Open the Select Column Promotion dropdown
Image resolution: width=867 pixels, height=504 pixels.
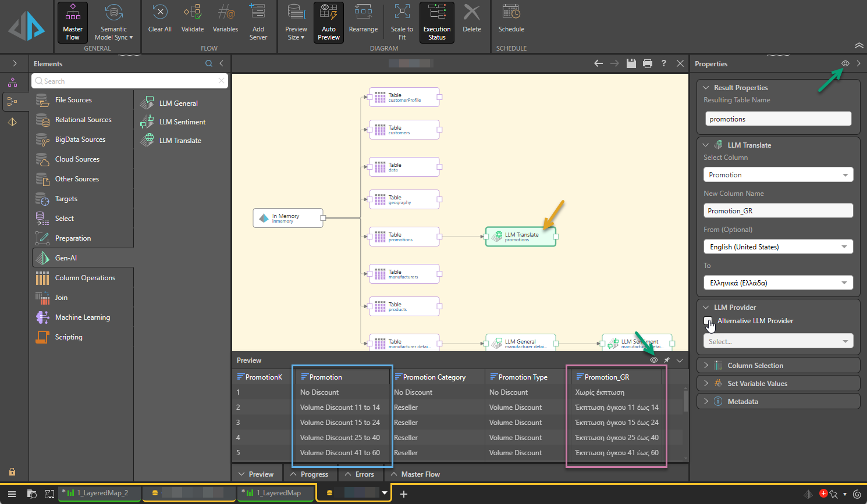(778, 175)
